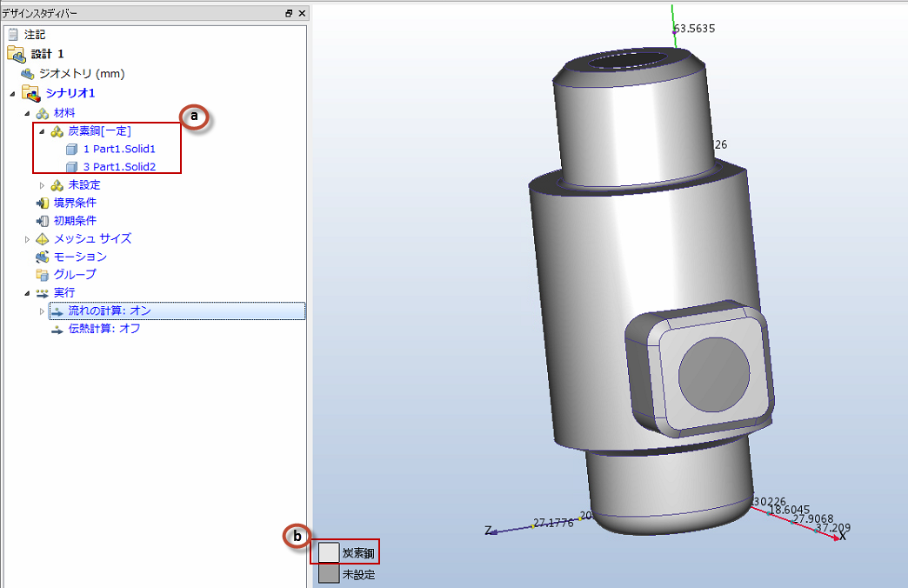Expand the 流れの計算: オン node

pos(42,311)
